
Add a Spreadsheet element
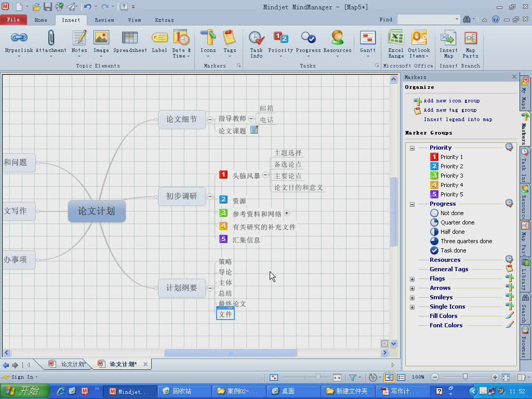[130, 43]
